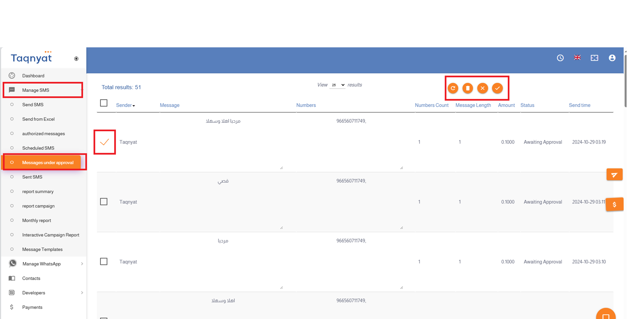Click the WhatsApp icon in sidebar
644x319 pixels.
(x=13, y=263)
